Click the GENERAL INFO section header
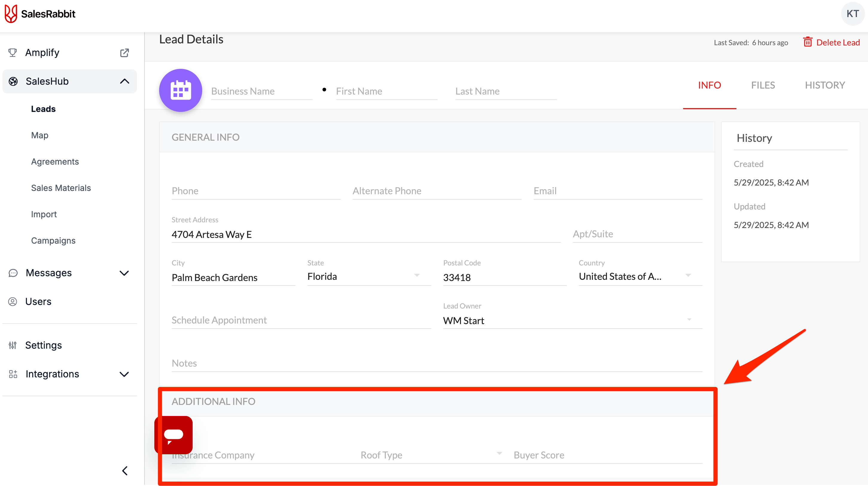This screenshot has width=868, height=486. click(x=205, y=137)
